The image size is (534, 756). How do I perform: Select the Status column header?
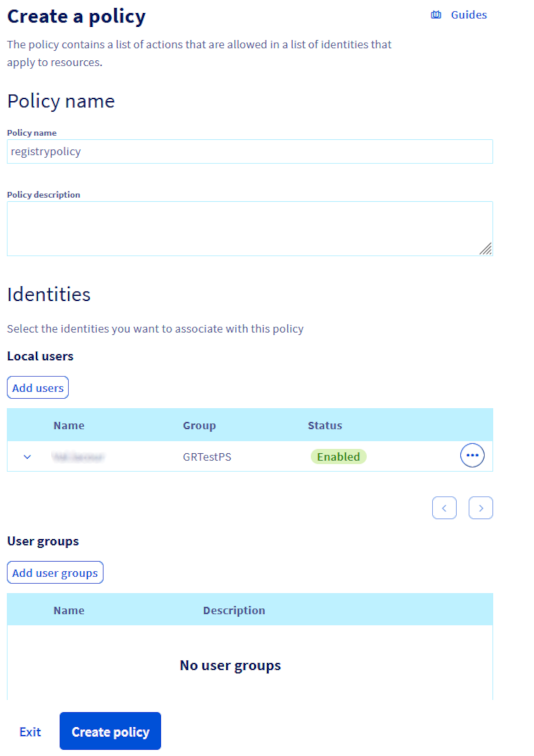point(325,425)
